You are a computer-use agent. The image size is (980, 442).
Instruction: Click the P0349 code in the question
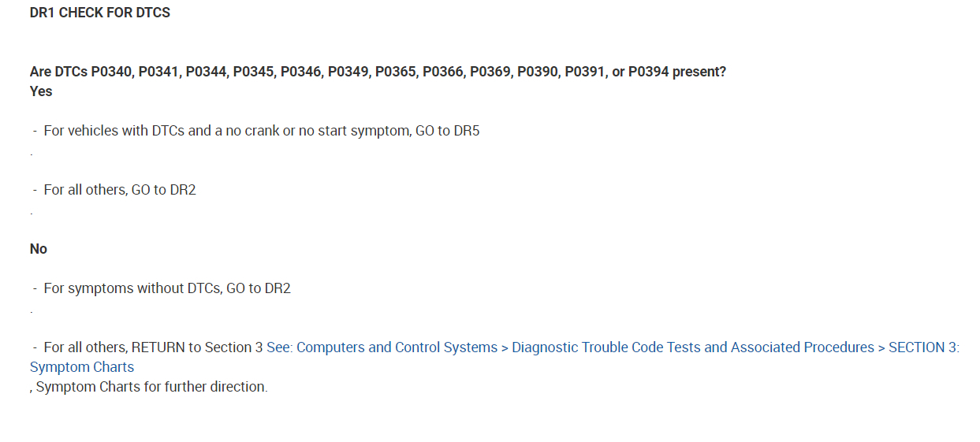349,72
